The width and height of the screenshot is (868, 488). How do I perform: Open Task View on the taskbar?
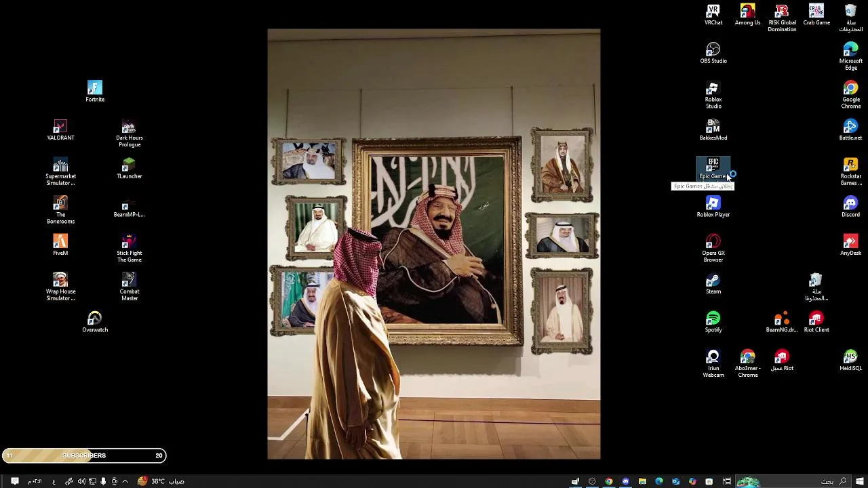(727, 481)
